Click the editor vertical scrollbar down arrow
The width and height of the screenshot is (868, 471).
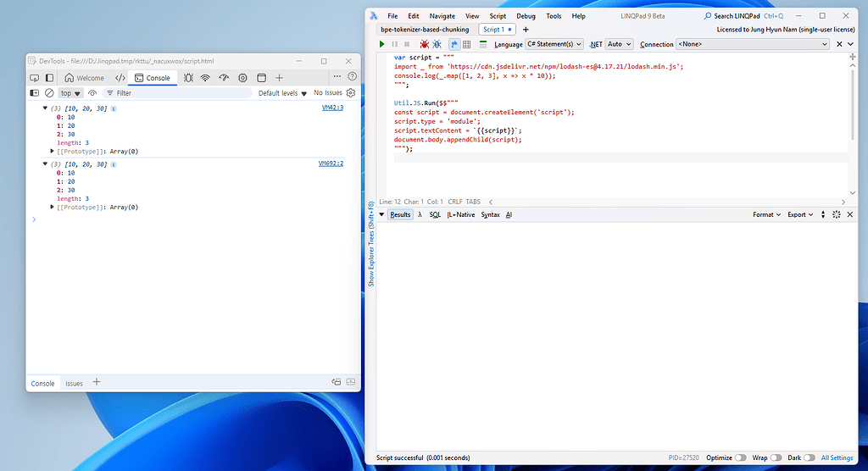(853, 193)
